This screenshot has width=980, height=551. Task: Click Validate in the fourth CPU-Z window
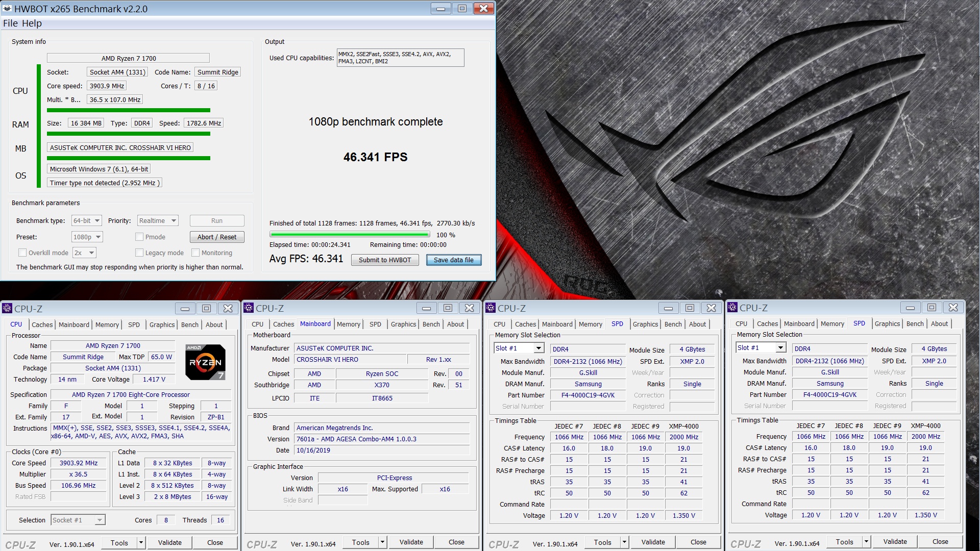tap(895, 542)
